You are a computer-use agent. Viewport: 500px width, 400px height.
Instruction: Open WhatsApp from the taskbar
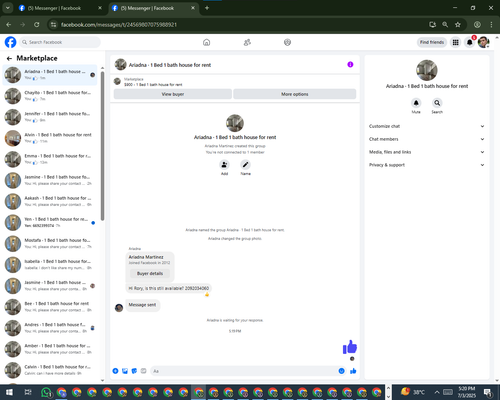[46, 392]
